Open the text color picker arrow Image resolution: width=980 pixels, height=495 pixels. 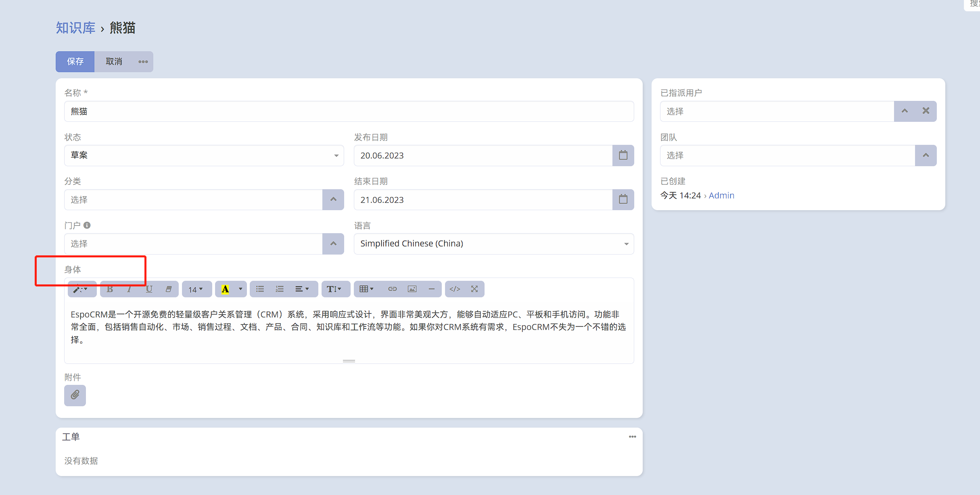(x=240, y=289)
